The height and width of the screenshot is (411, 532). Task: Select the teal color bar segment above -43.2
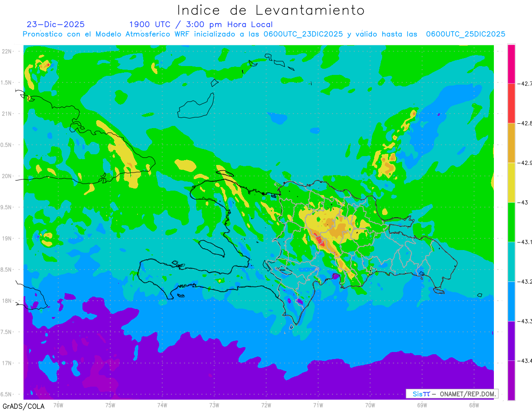pyautogui.click(x=511, y=262)
